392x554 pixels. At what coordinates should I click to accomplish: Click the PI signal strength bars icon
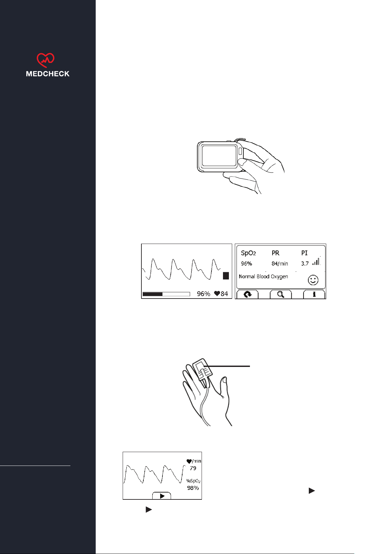click(x=316, y=261)
